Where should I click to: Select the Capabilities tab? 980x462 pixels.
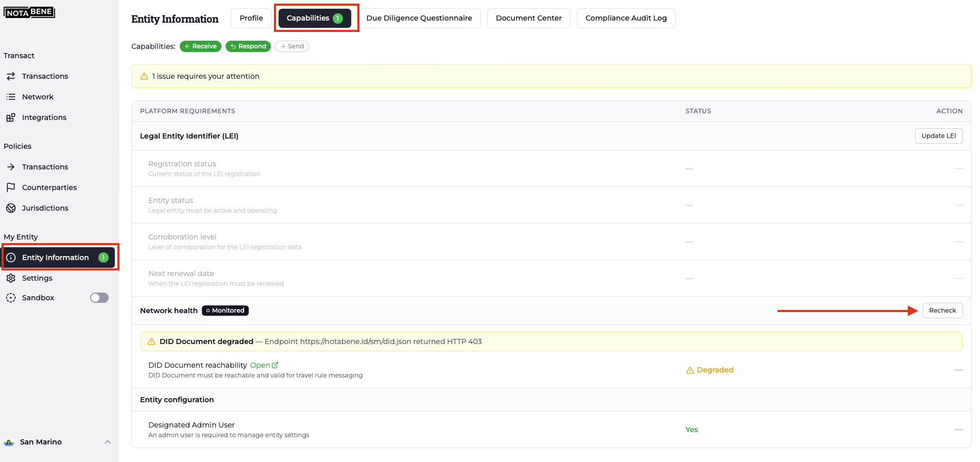(315, 18)
